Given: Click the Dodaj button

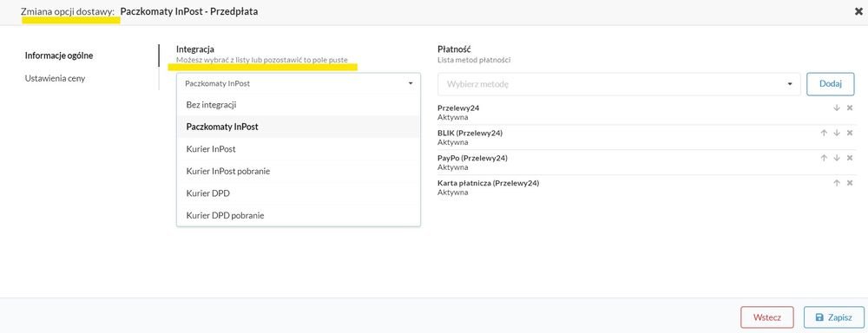Looking at the screenshot, I should [x=831, y=84].
